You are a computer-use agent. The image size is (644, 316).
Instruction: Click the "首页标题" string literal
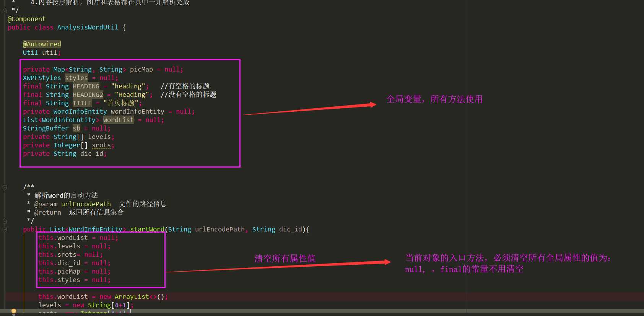(x=121, y=103)
